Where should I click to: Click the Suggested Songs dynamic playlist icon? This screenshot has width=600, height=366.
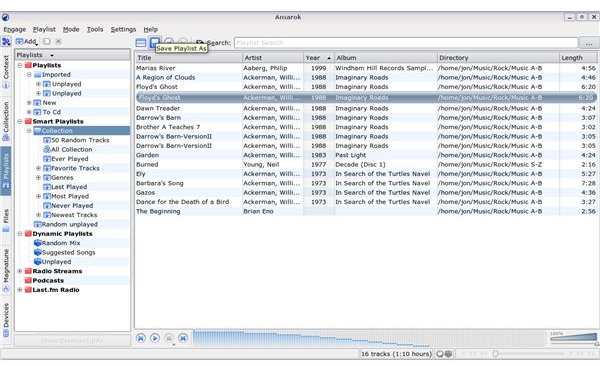coord(38,252)
